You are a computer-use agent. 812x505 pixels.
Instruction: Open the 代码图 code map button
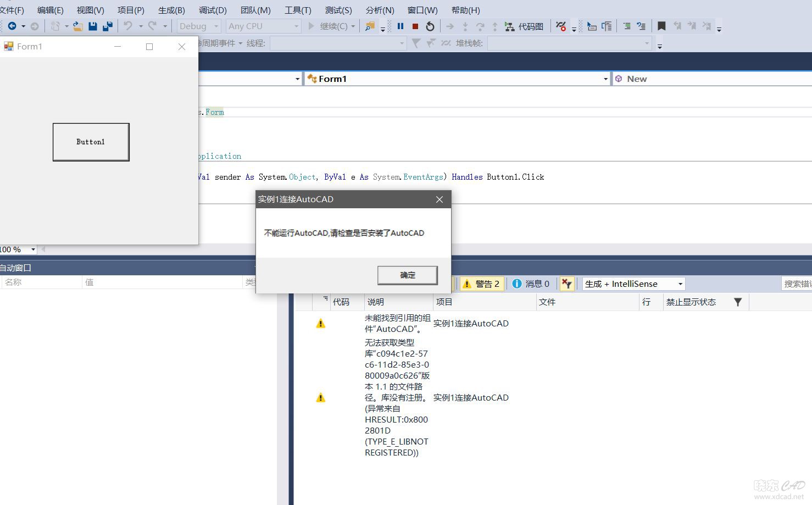(x=524, y=26)
